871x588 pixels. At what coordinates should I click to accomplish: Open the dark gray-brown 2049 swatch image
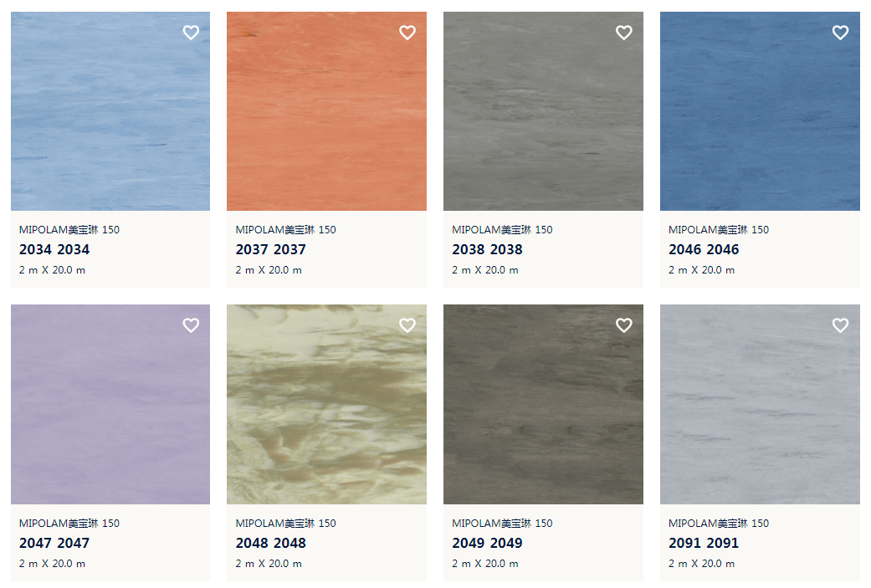(x=543, y=404)
